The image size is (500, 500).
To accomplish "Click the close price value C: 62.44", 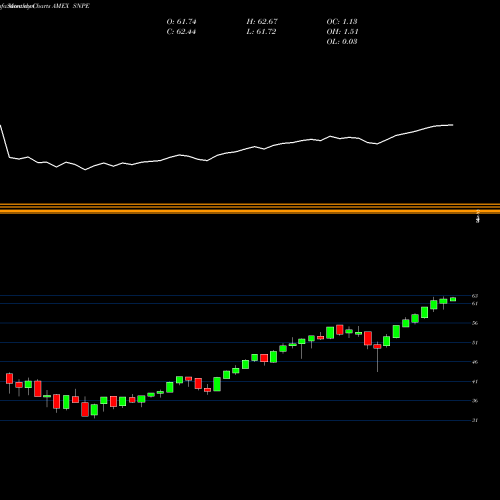I will pos(181,32).
